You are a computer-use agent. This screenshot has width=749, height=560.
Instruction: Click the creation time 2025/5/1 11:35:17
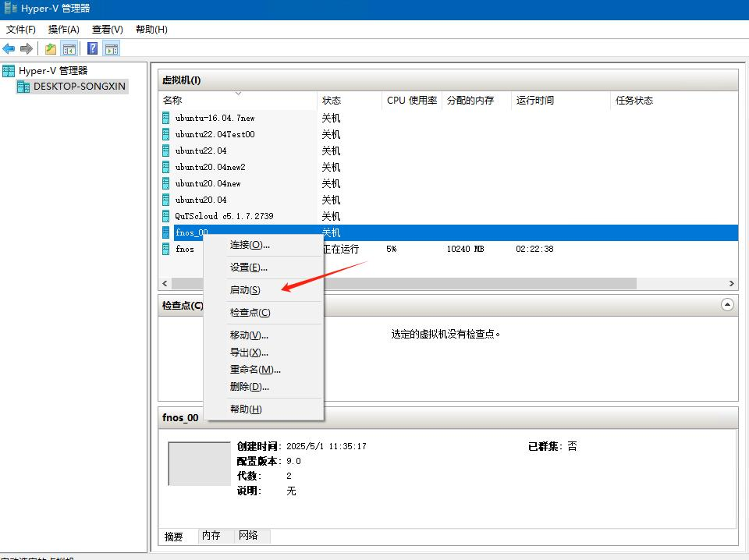coord(326,446)
